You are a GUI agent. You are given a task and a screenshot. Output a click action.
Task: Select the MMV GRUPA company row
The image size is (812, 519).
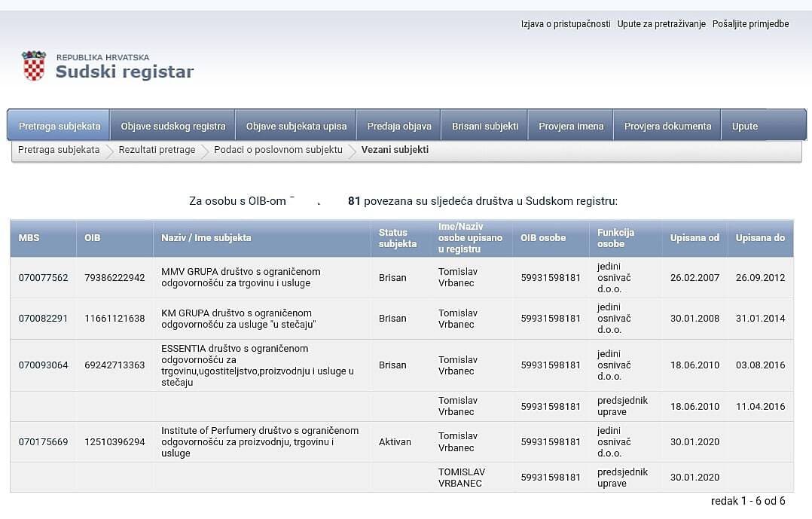point(240,277)
